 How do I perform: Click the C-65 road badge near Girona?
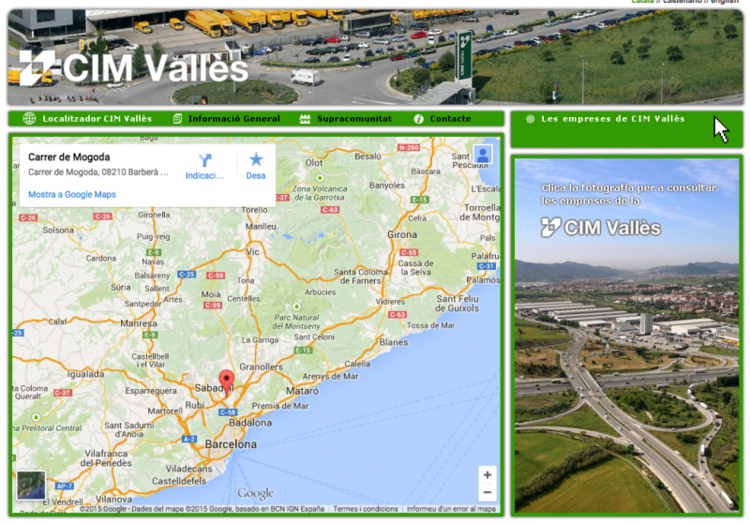click(409, 252)
